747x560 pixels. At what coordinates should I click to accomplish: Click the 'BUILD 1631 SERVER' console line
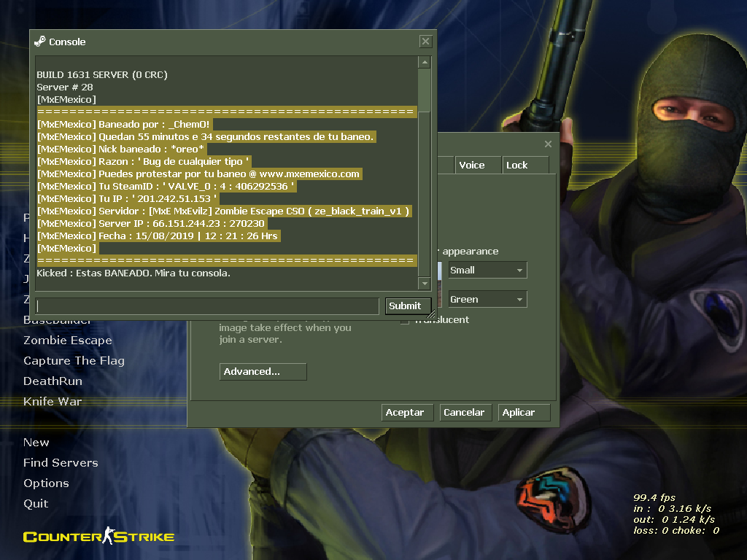102,75
